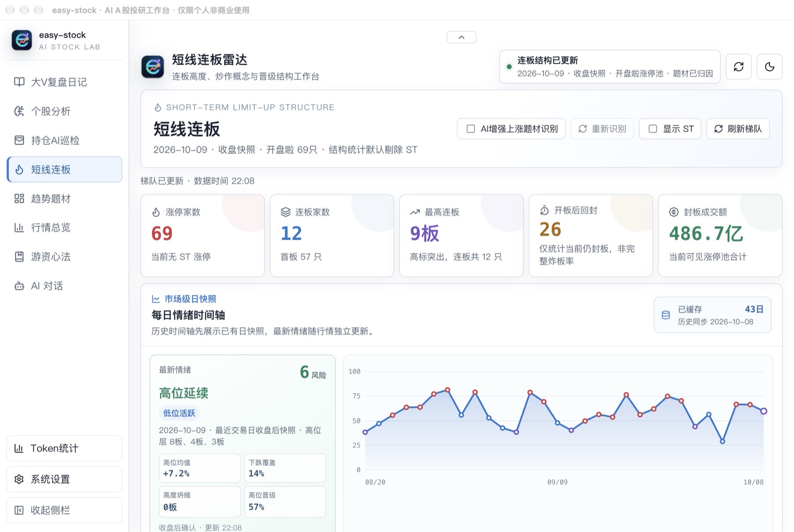Open 系统设置 button
794x532 pixels.
point(65,479)
